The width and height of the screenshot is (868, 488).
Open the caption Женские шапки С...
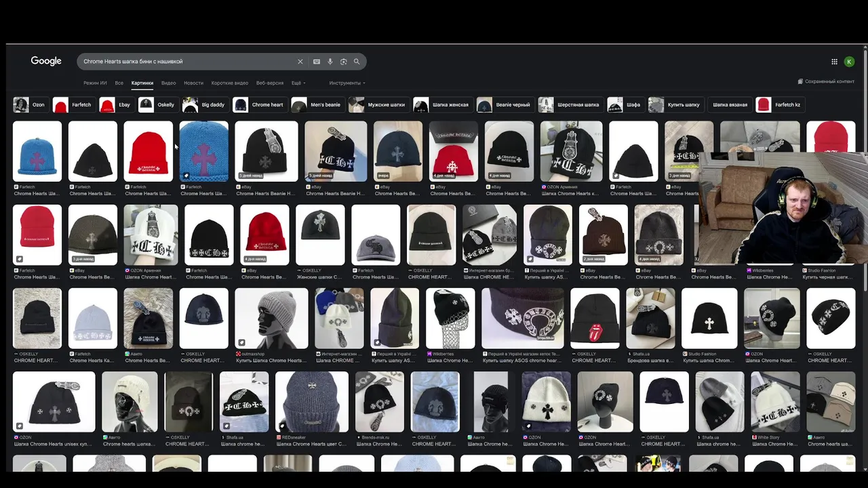pyautogui.click(x=320, y=277)
